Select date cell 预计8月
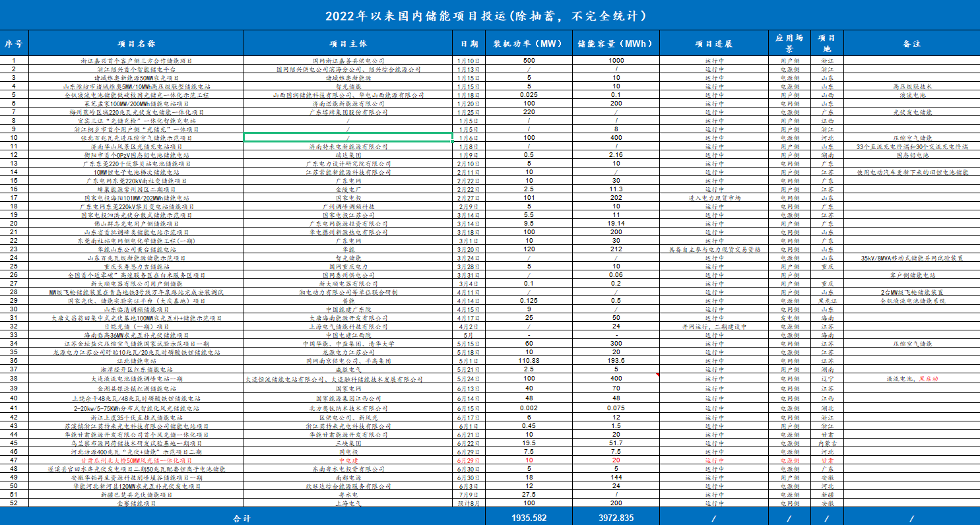Image resolution: width=980 pixels, height=525 pixels. click(x=469, y=503)
